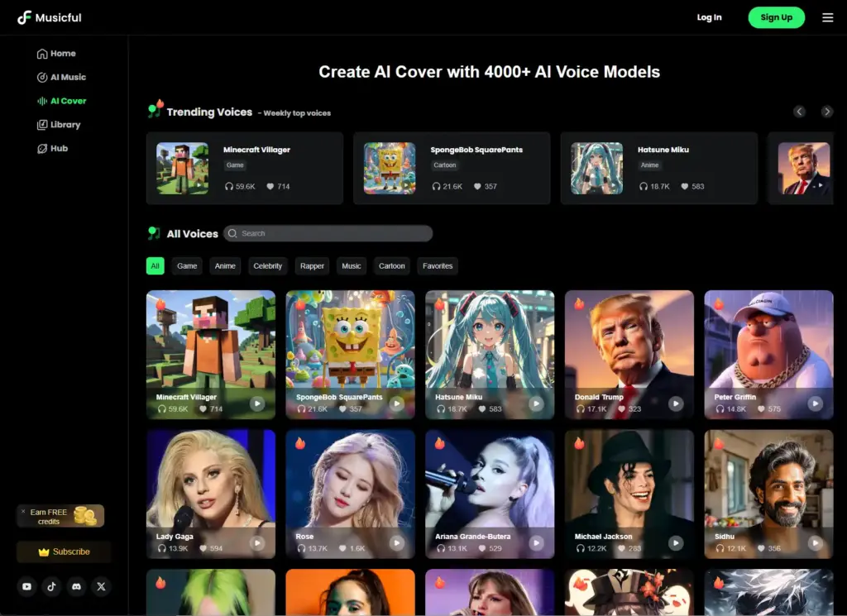Filter voices by Game
This screenshot has width=847, height=616.
click(187, 265)
